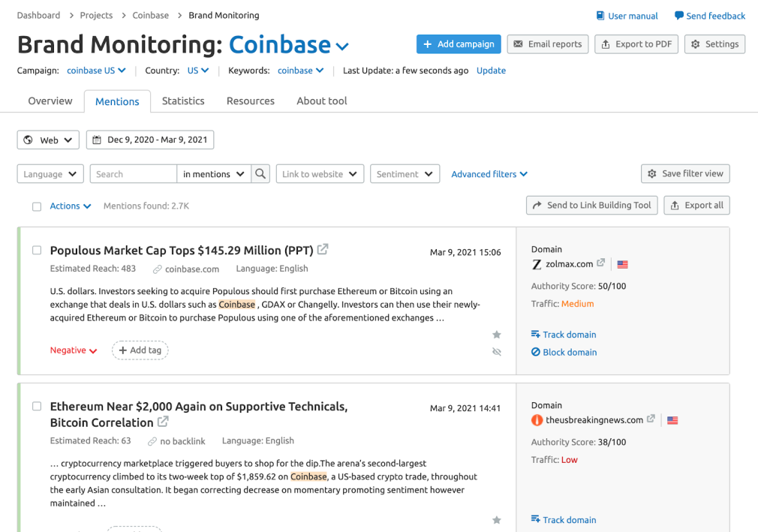Viewport: 758px width, 532px height.
Task: Select the Ethereum mention checkbox
Action: point(37,407)
